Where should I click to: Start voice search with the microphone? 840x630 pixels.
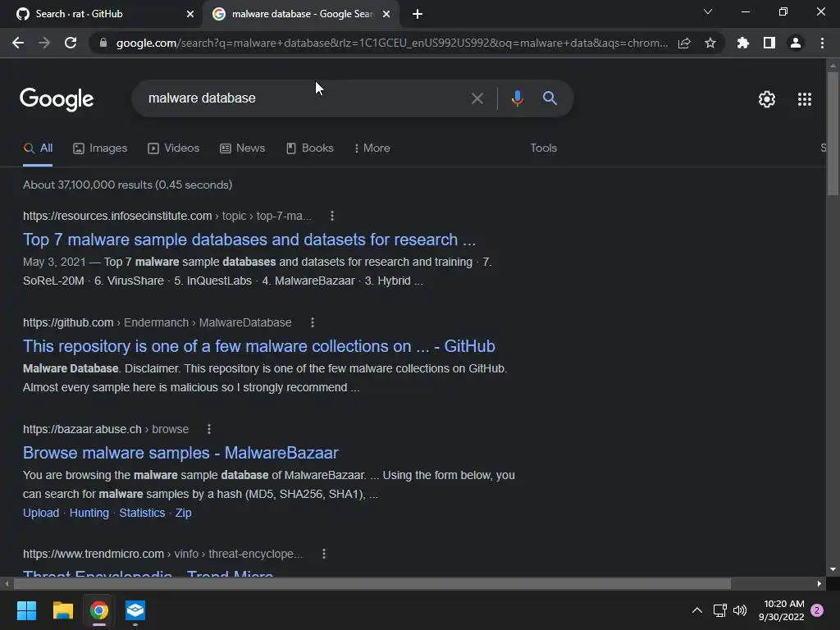(517, 98)
